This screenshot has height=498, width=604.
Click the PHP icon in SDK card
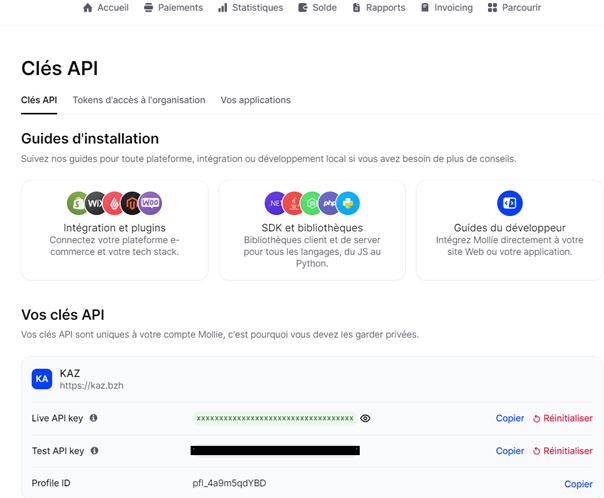click(330, 204)
